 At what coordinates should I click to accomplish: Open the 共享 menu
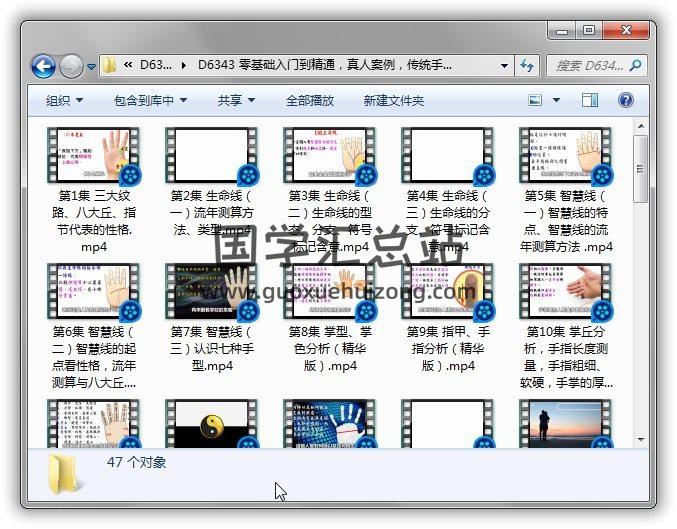pos(236,100)
